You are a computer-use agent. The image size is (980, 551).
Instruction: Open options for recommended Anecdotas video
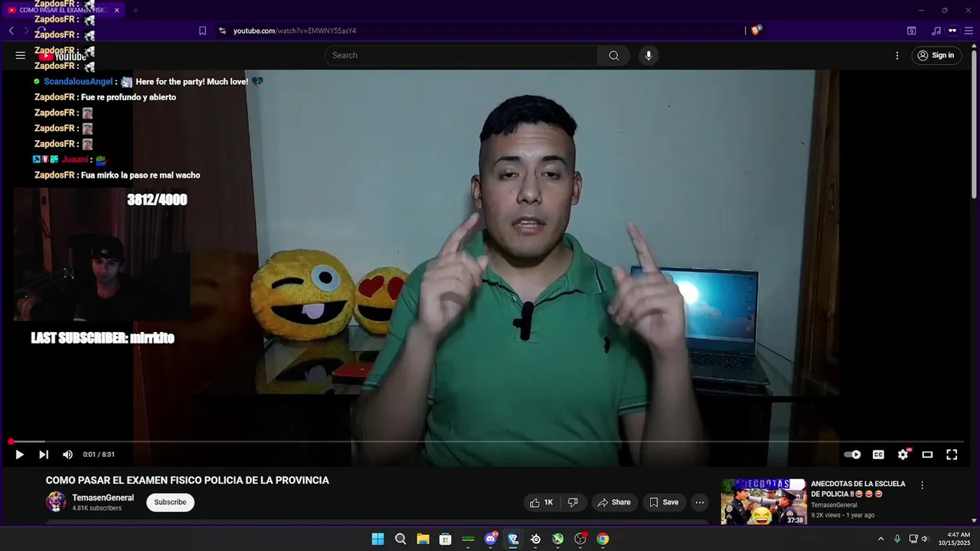coord(922,485)
